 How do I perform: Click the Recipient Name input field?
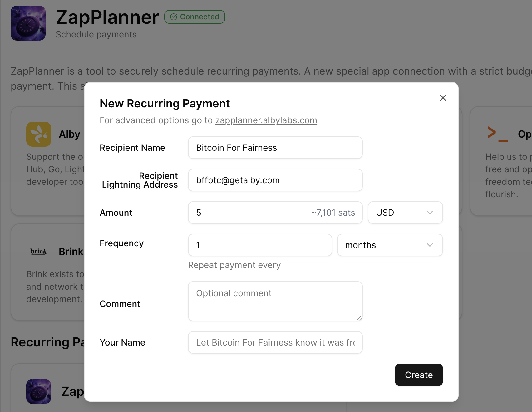click(275, 148)
